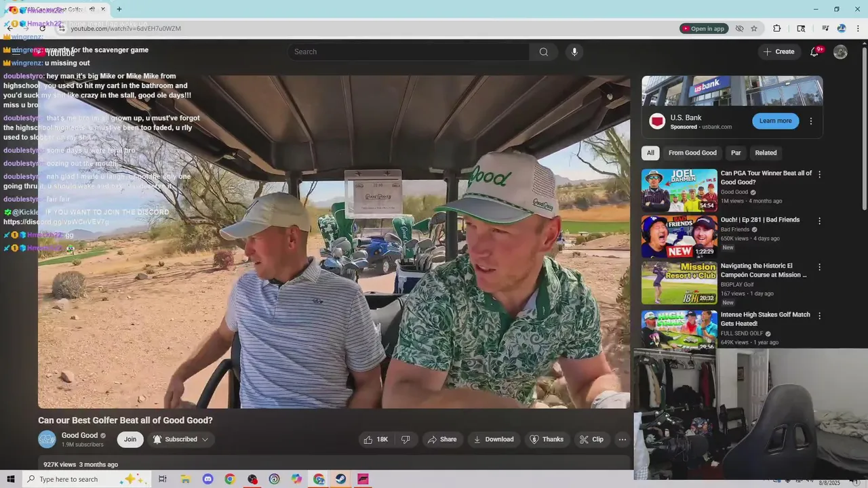Open the Joel Dahmen video thumbnail
This screenshot has width=868, height=488.
(679, 190)
